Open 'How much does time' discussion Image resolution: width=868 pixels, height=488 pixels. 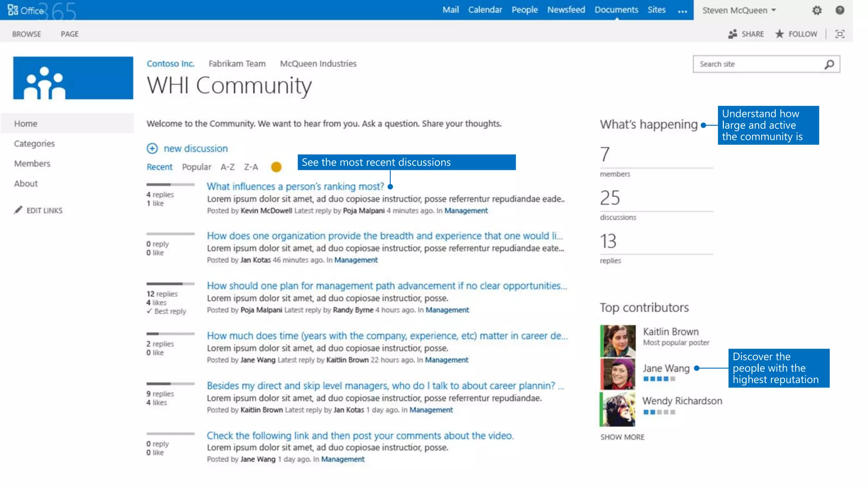click(387, 335)
